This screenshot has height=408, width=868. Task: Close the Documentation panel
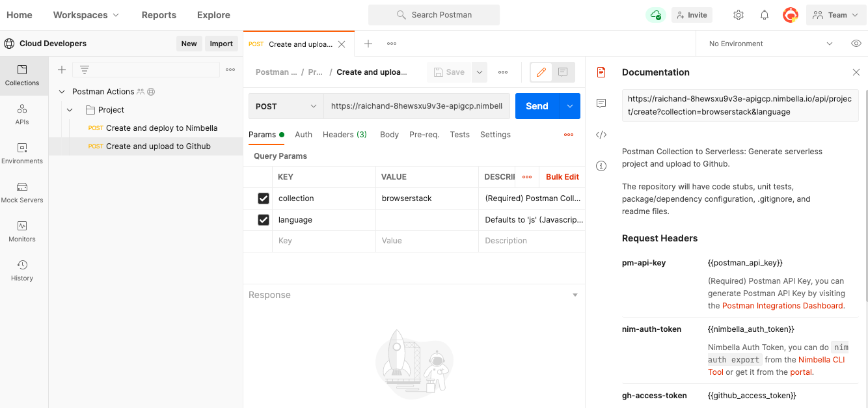pyautogui.click(x=856, y=72)
